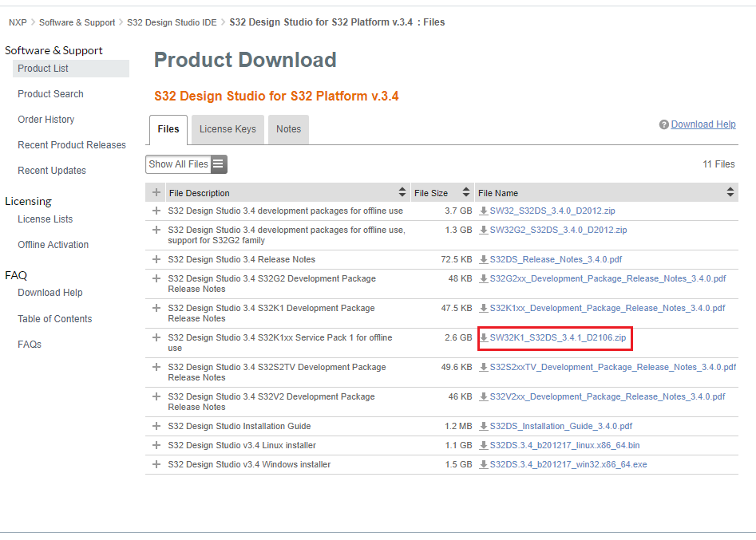The width and height of the screenshot is (756, 540).
Task: Click the list icon on Show All Files
Action: 218,164
